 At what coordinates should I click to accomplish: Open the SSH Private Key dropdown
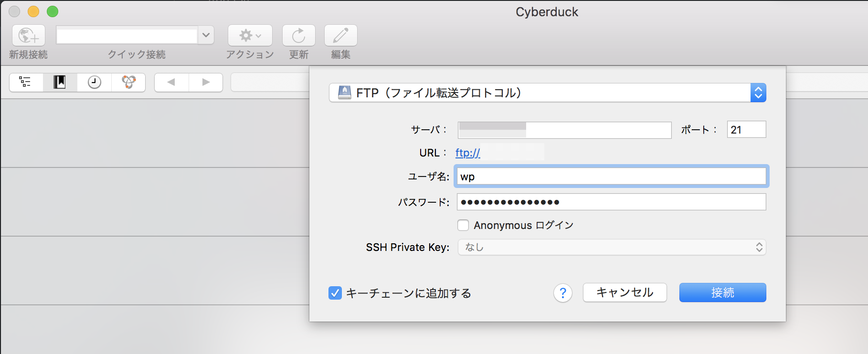612,247
